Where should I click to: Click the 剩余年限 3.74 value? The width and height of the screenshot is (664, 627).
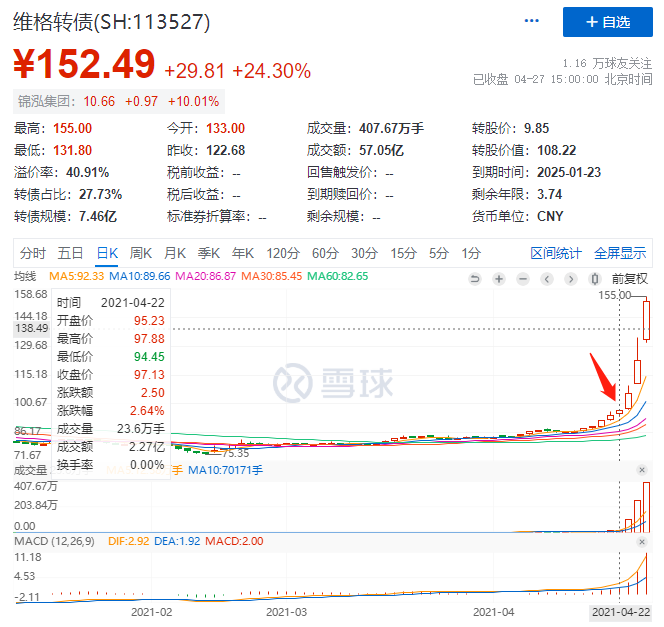click(549, 194)
